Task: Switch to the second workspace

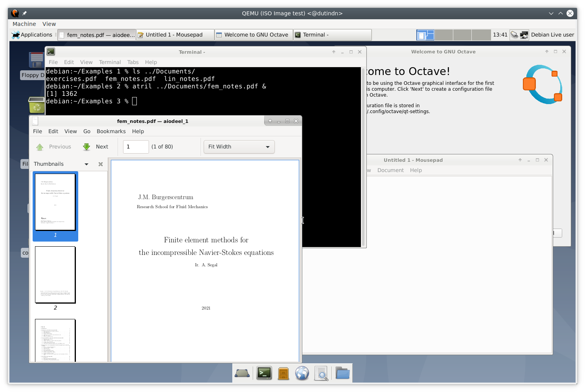Action: 444,35
